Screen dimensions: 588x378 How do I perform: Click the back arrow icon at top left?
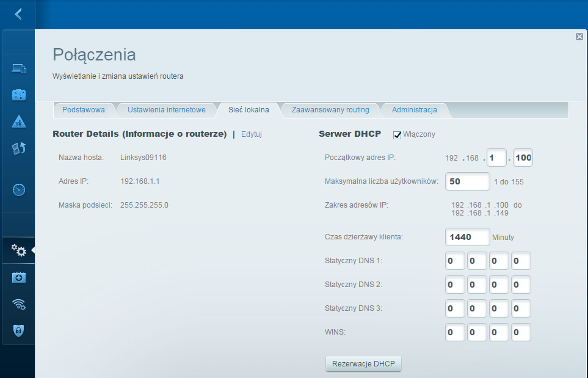click(x=18, y=14)
